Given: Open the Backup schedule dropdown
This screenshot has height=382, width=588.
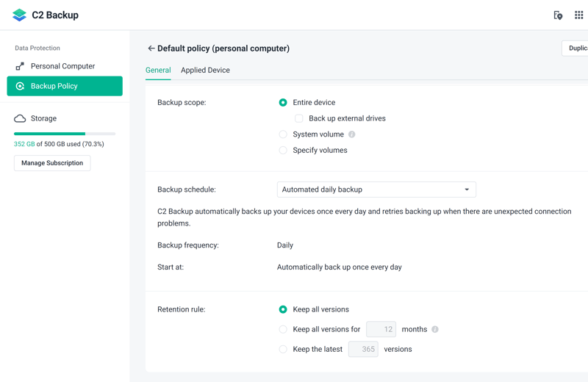Looking at the screenshot, I should [x=376, y=190].
